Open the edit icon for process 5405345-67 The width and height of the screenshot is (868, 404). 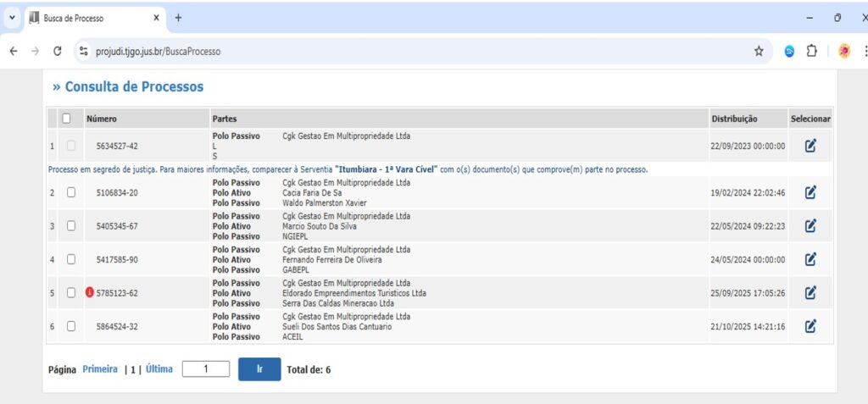[810, 225]
